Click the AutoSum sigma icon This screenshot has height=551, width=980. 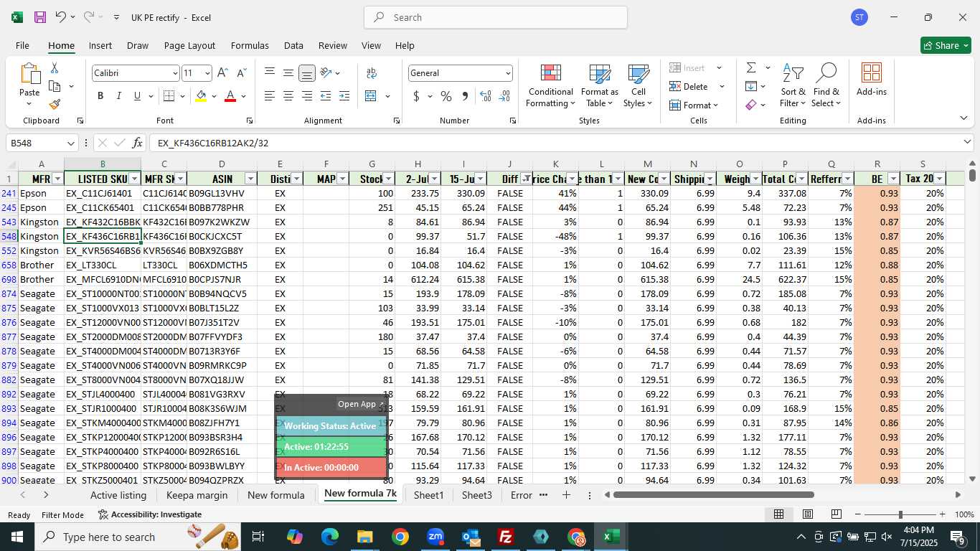751,67
